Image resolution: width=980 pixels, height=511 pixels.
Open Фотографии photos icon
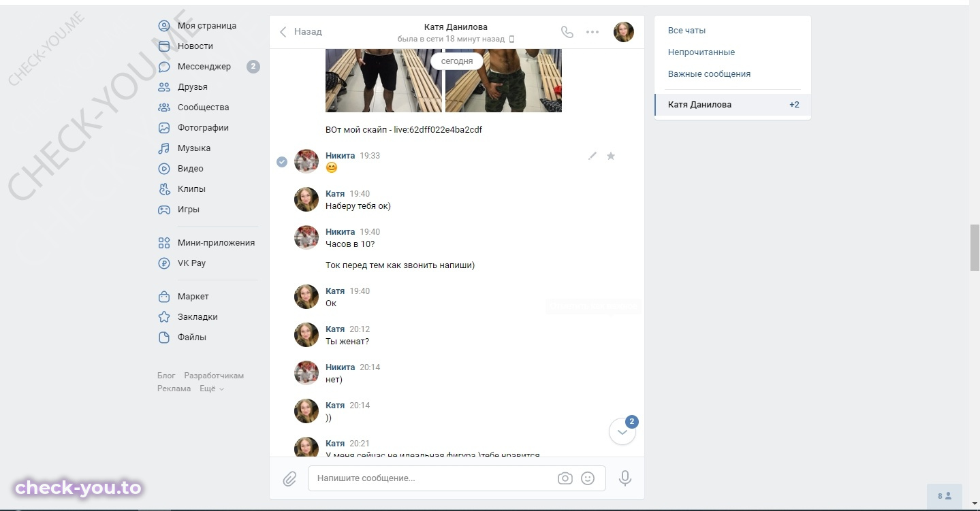click(x=164, y=128)
